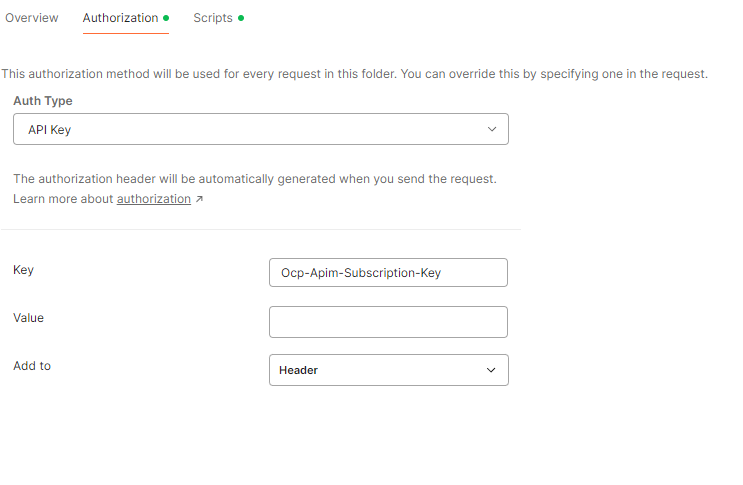Screen dimensions: 743x485
Task: Expand the Add to dropdown showing Header
Action: pos(388,370)
